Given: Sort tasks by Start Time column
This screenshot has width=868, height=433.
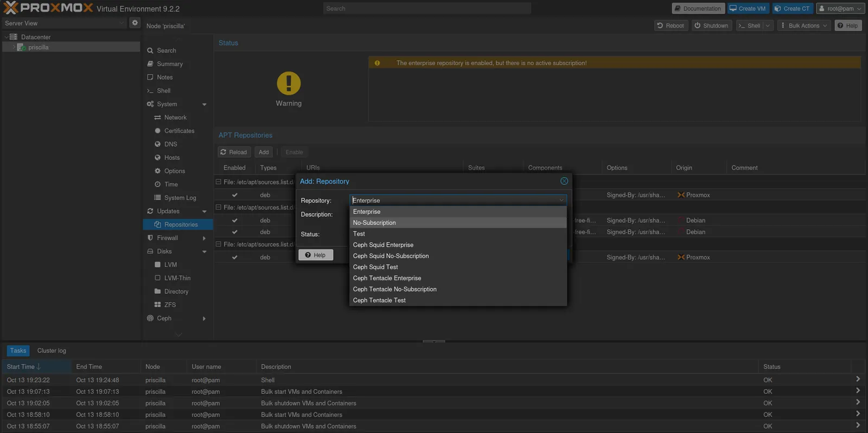Looking at the screenshot, I should (x=36, y=367).
